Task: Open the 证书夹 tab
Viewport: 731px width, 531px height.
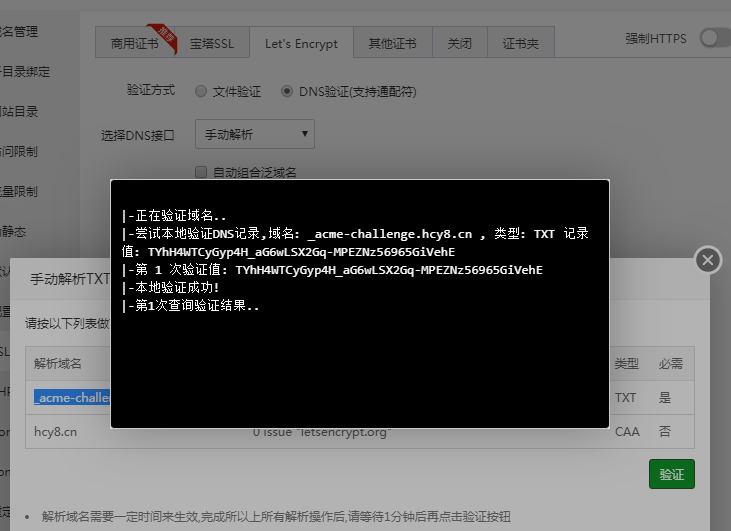Action: pos(521,43)
